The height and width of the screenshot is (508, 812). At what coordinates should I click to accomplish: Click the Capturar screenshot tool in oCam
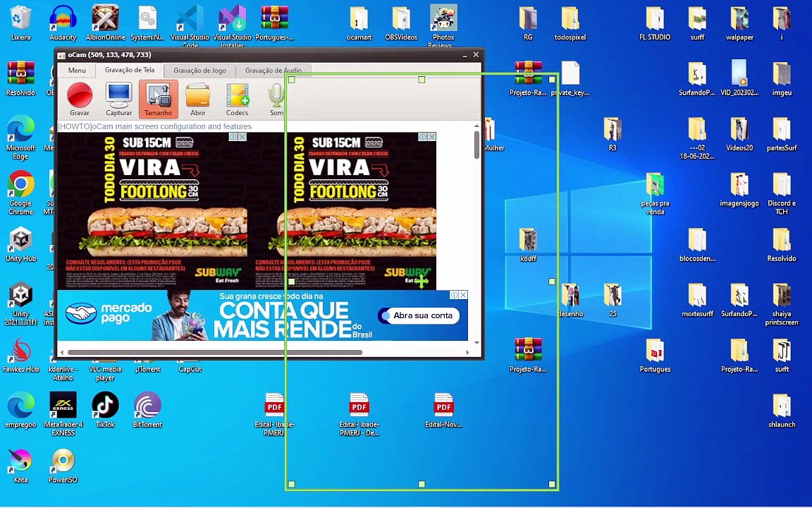[x=118, y=99]
